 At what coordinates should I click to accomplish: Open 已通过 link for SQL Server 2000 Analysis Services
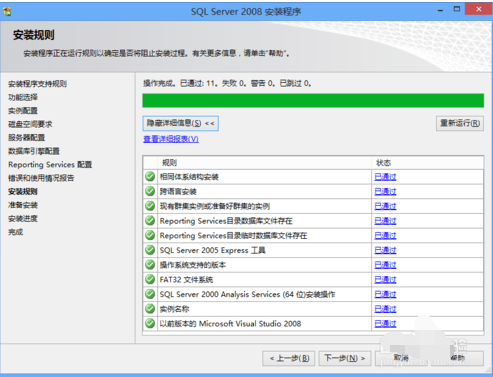(x=385, y=294)
